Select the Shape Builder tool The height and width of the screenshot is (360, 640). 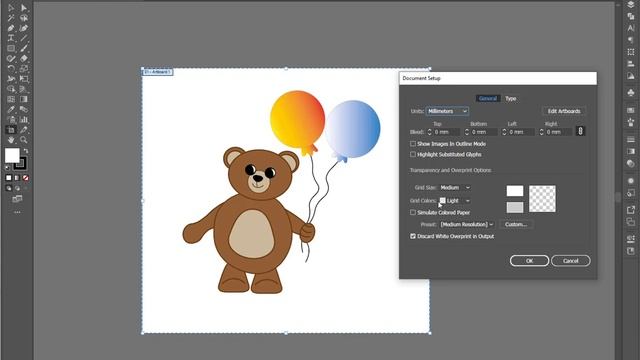tap(11, 89)
